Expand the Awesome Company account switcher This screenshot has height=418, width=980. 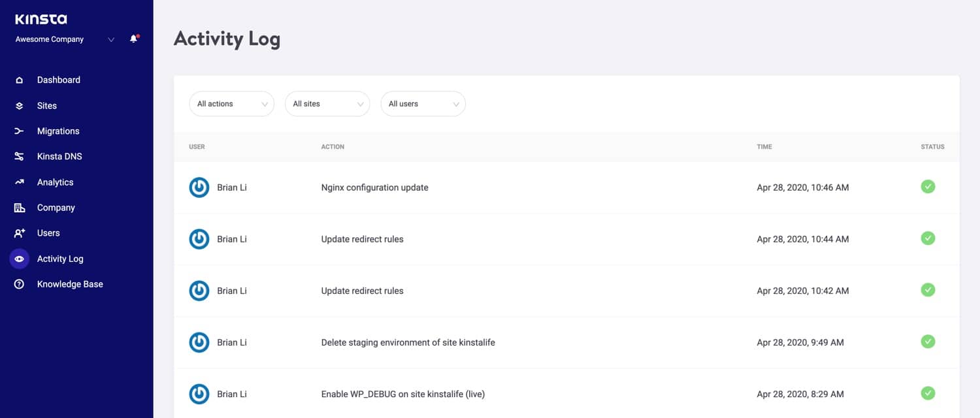pyautogui.click(x=62, y=39)
